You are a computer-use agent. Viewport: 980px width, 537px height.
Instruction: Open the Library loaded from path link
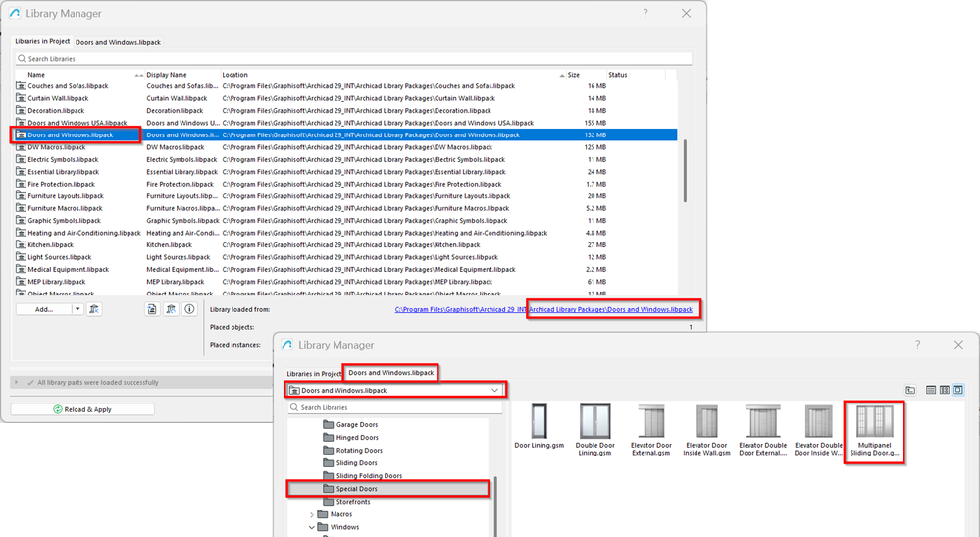[543, 309]
